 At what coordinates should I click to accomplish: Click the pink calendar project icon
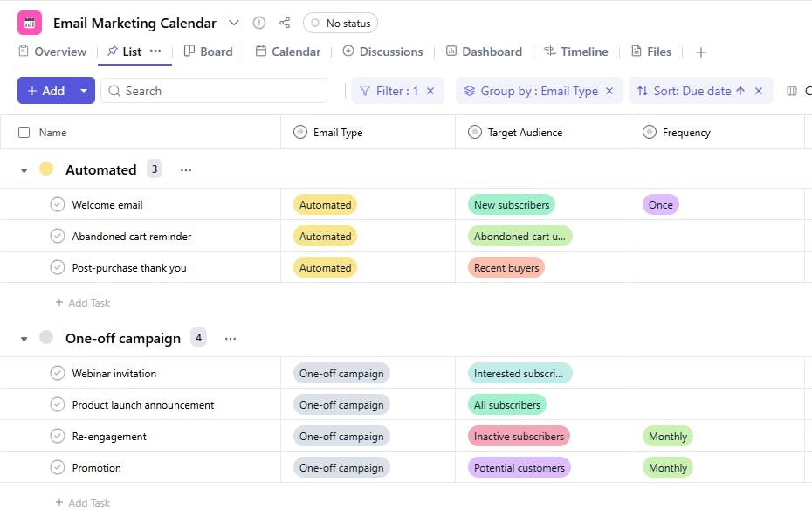coord(30,23)
